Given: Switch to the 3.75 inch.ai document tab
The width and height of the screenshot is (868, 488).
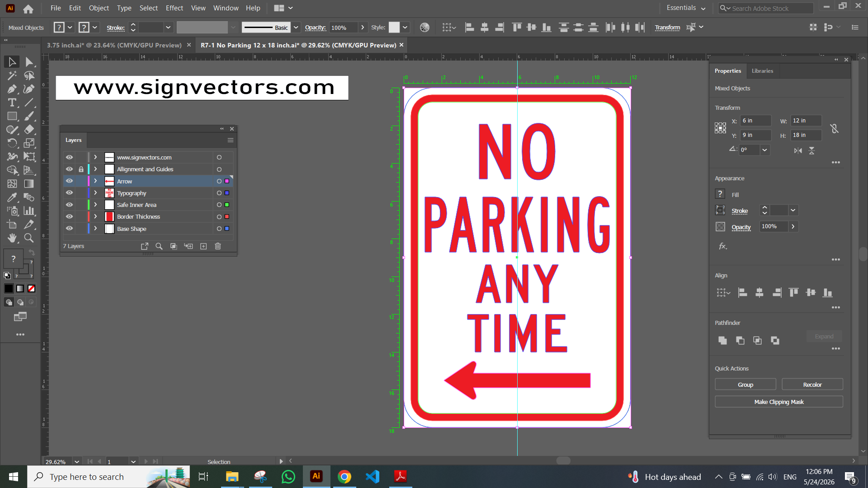Looking at the screenshot, I should point(114,45).
